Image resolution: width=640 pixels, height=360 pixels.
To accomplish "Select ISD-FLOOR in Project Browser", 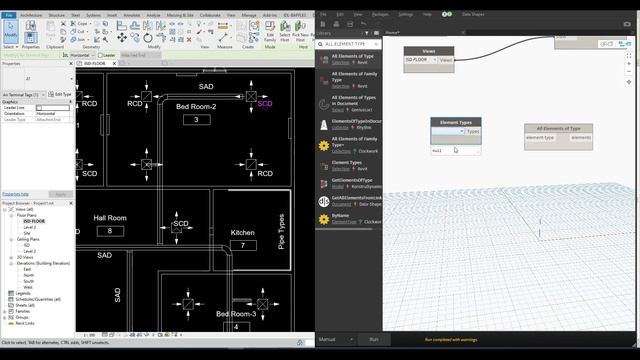I will 34,221.
